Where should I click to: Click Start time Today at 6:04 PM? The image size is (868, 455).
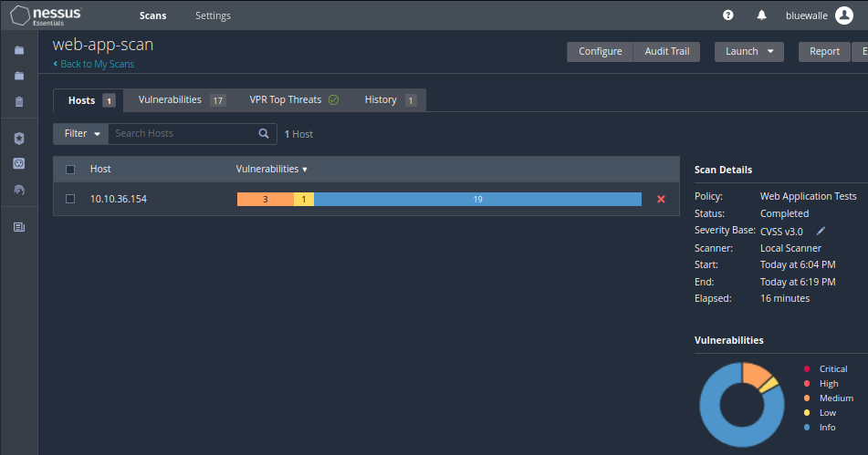(798, 264)
